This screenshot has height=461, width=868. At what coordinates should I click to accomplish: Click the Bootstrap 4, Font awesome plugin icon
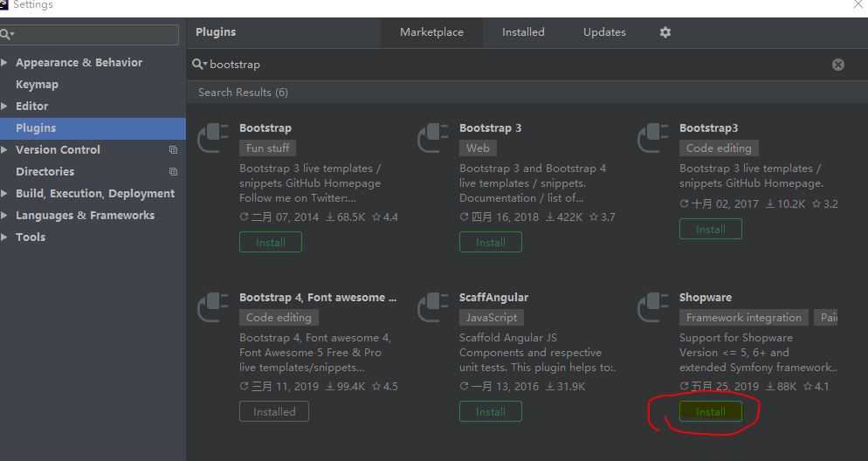pos(212,306)
